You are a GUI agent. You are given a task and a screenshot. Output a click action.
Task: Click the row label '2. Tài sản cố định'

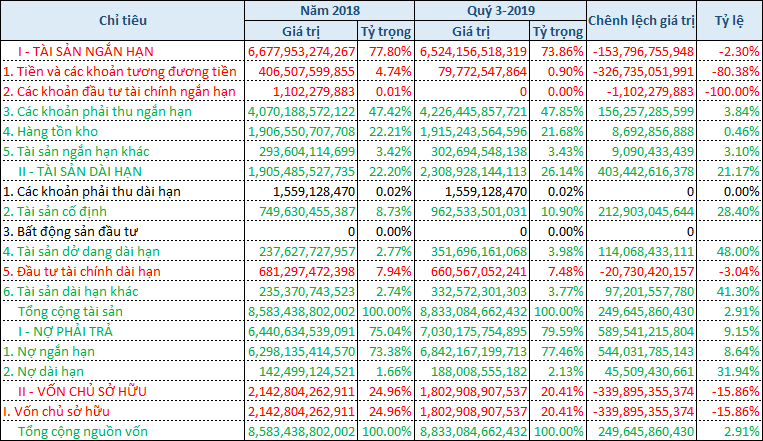click(x=54, y=212)
